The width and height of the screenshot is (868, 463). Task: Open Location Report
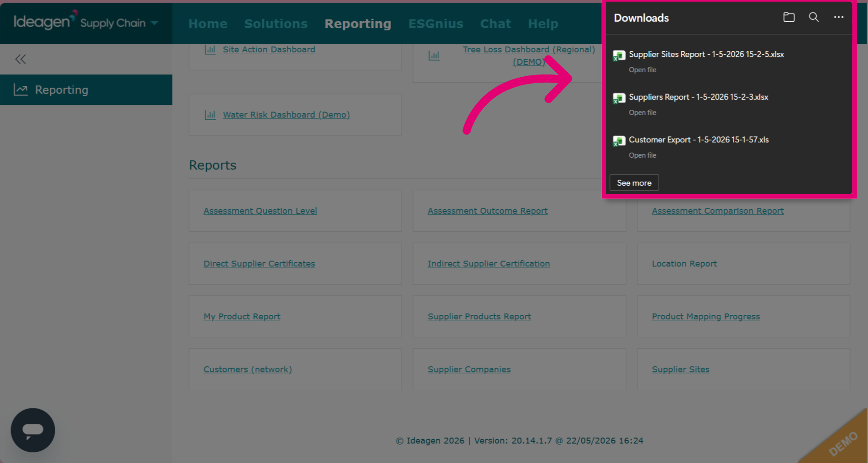coord(684,264)
